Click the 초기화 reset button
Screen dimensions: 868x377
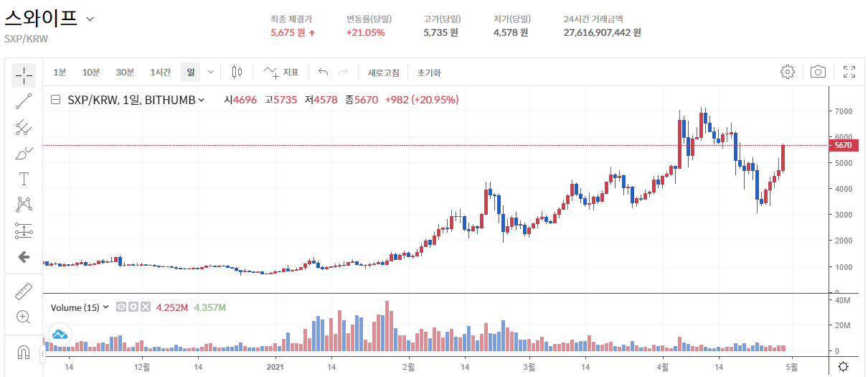click(429, 72)
